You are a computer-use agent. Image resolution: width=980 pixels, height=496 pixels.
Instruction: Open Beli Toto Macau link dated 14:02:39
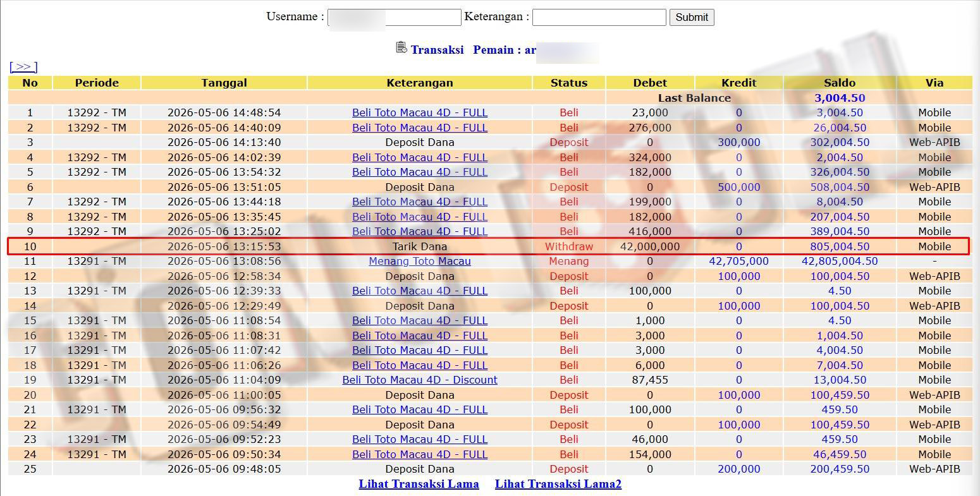(x=420, y=157)
